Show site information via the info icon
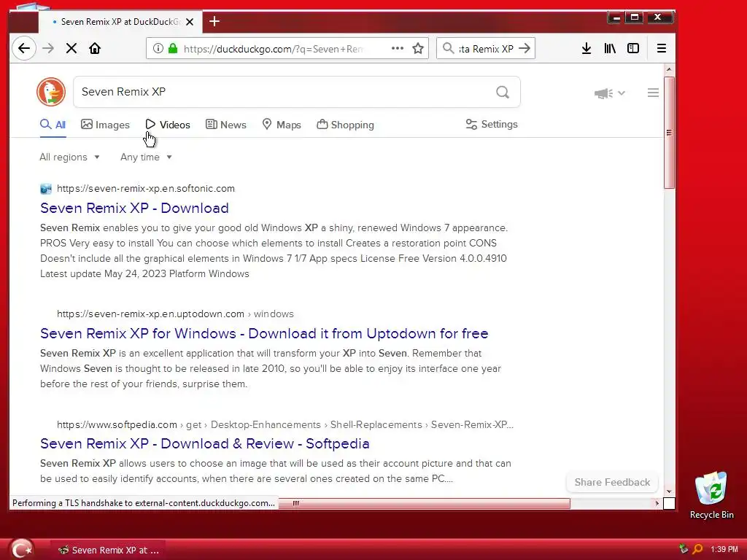747x560 pixels. coord(158,48)
